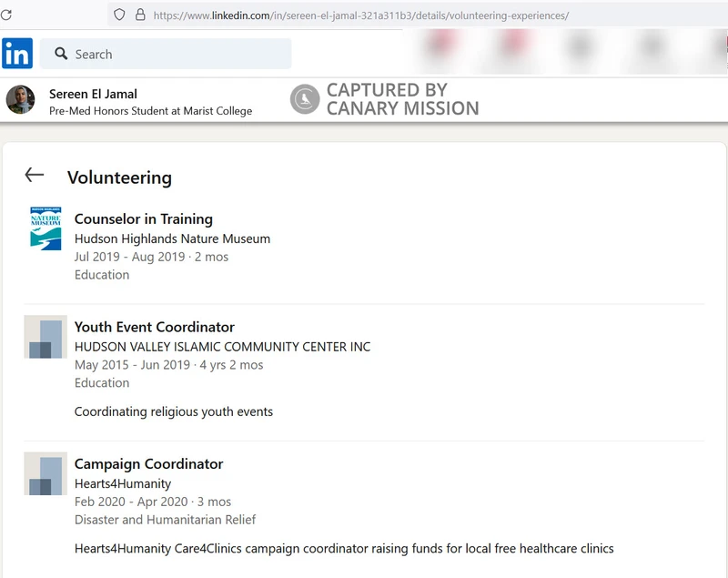The width and height of the screenshot is (728, 578).
Task: Click HUDSON VALLEY ISLAMIC COMMUNITY CENTER INC text
Action: 222,347
